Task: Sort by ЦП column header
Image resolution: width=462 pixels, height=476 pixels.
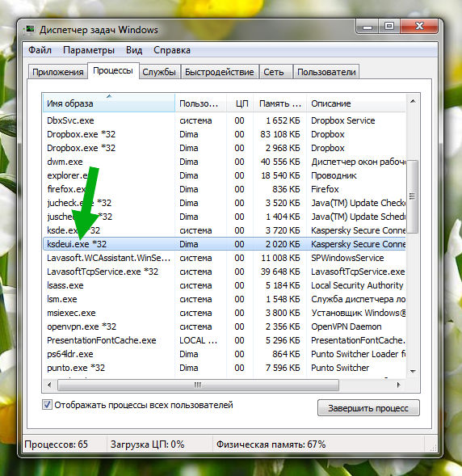Action: click(240, 103)
